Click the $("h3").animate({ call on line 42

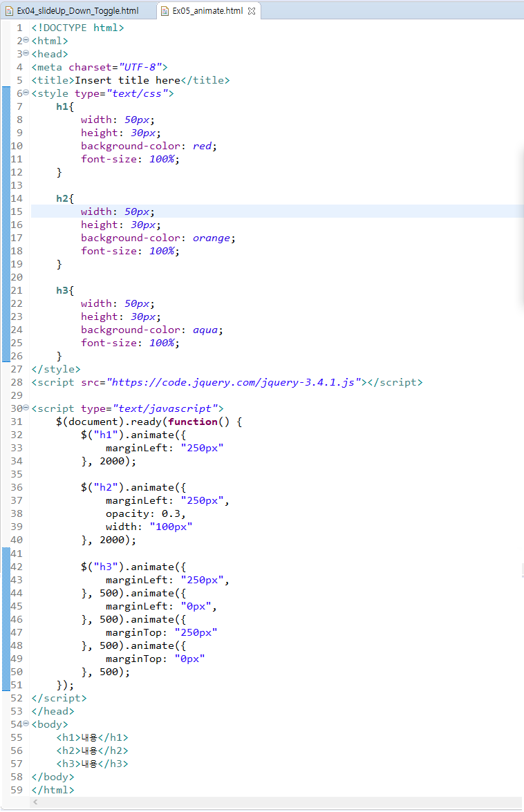(x=133, y=567)
